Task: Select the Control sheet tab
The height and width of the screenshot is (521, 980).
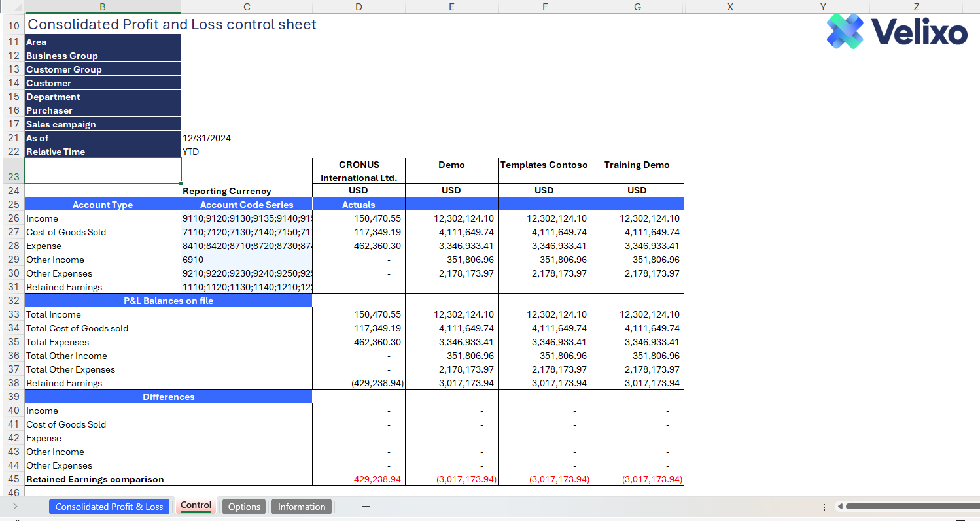Action: tap(196, 506)
